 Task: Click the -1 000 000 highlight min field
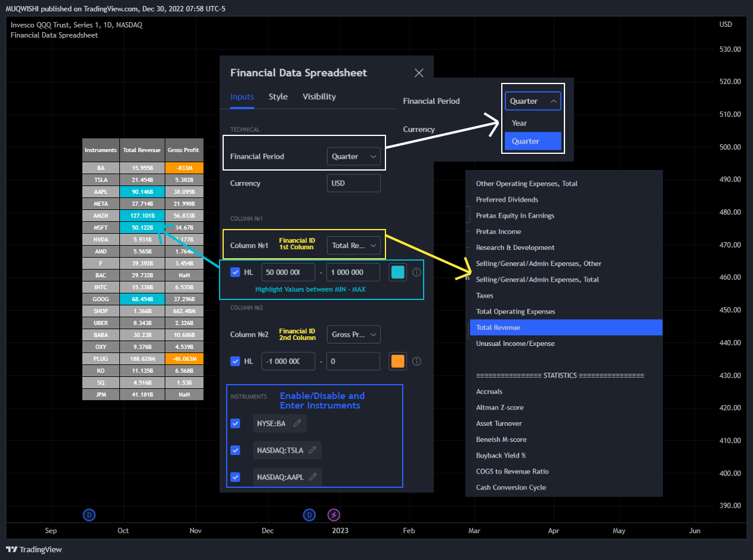pyautogui.click(x=288, y=361)
